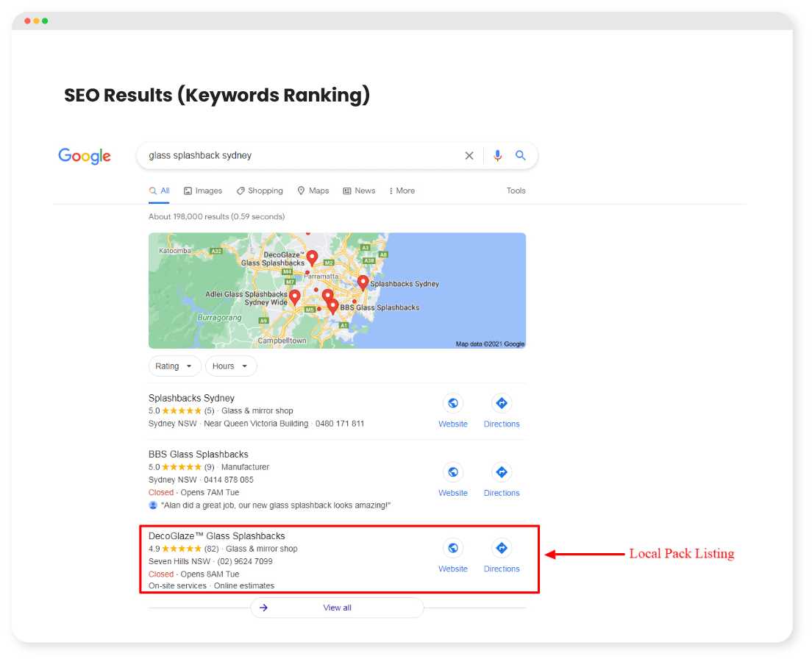Switch to the Images tab
Image resolution: width=812 pixels, height=662 pixels.
203,191
